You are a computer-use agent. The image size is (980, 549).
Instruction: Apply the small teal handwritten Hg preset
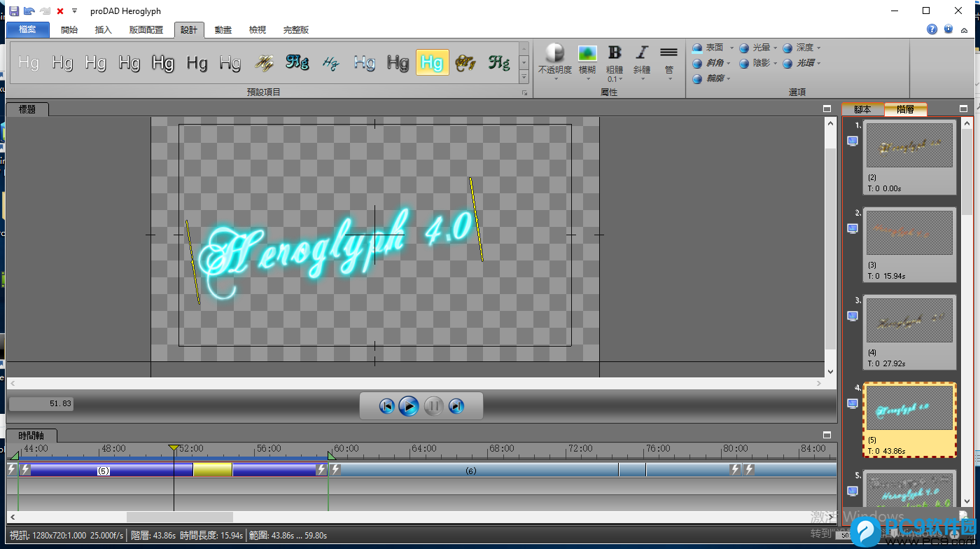[x=331, y=62]
